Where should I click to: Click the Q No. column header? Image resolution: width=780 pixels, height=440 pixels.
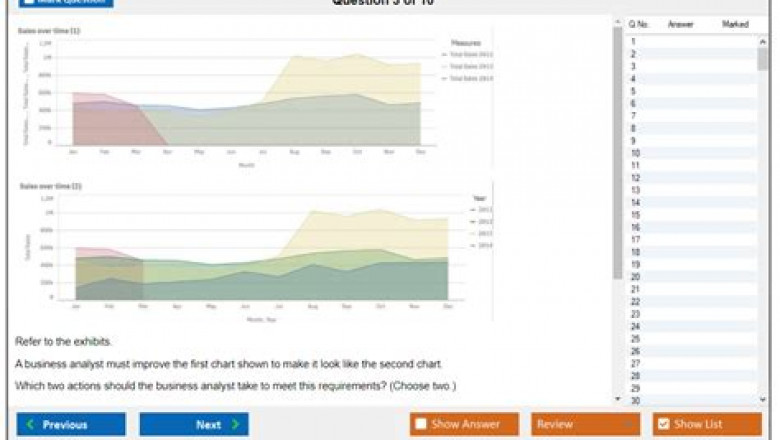point(638,24)
